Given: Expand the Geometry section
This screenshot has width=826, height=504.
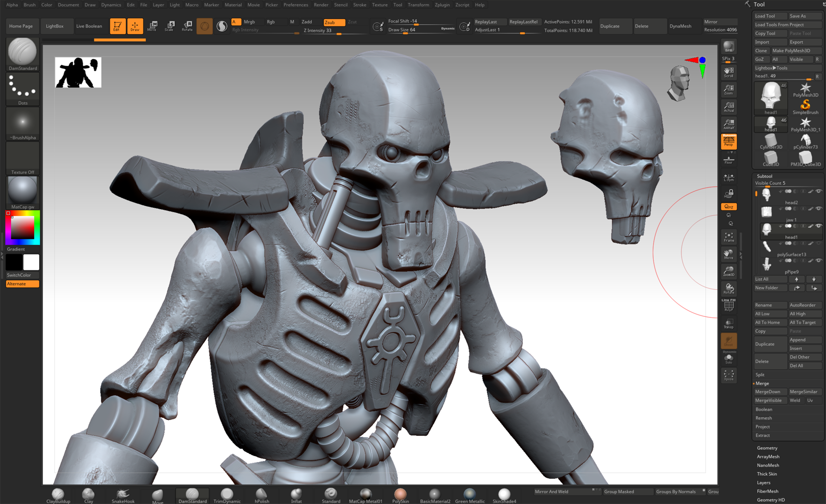Looking at the screenshot, I should coord(767,448).
